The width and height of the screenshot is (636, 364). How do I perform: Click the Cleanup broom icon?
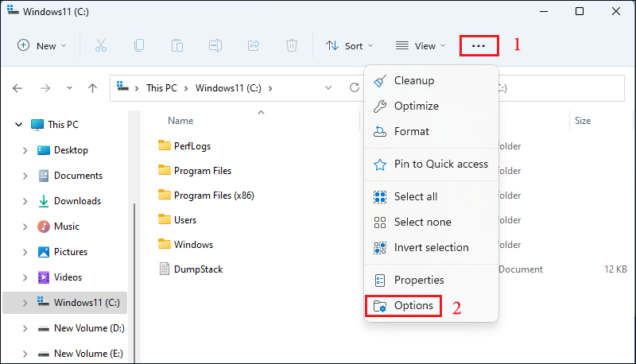click(380, 80)
